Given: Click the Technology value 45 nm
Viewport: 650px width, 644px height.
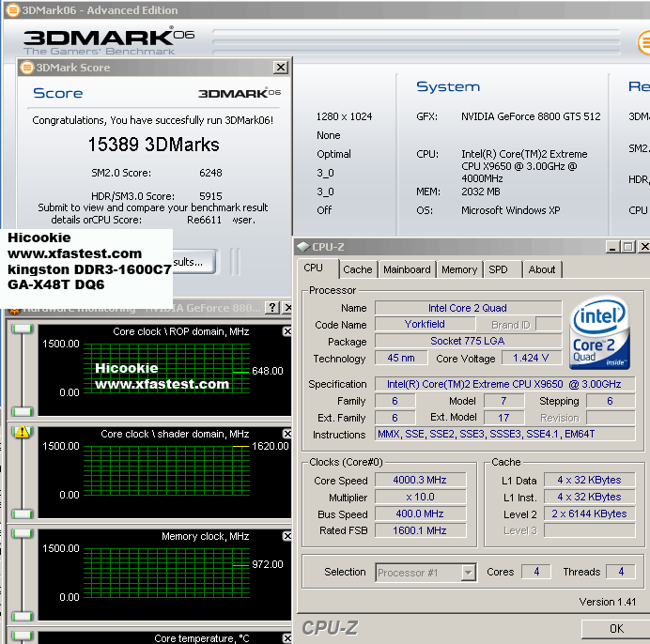Looking at the screenshot, I should (401, 358).
